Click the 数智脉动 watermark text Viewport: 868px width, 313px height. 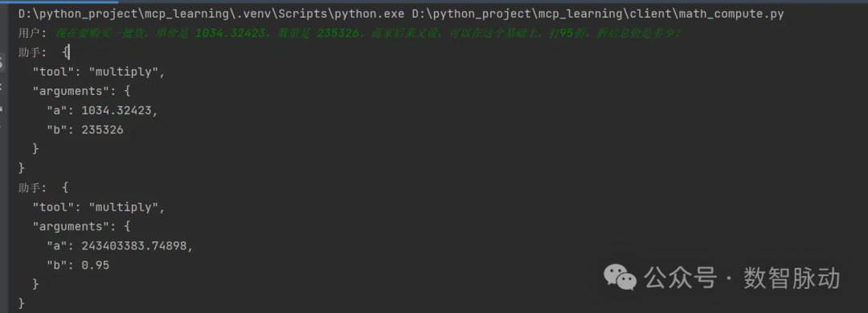pos(792,278)
